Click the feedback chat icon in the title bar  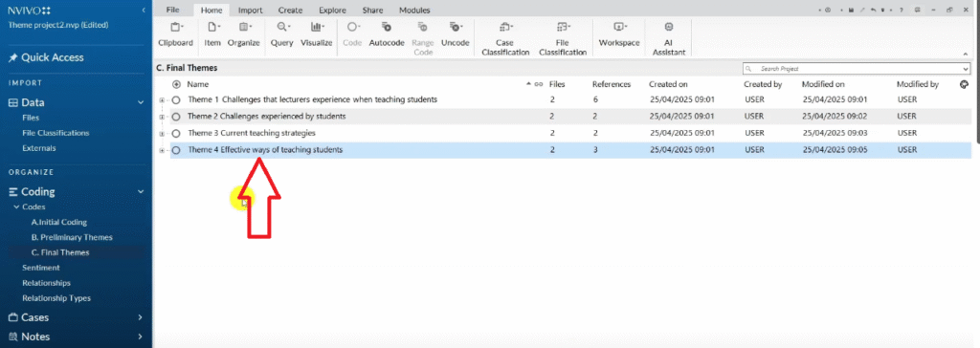917,10
